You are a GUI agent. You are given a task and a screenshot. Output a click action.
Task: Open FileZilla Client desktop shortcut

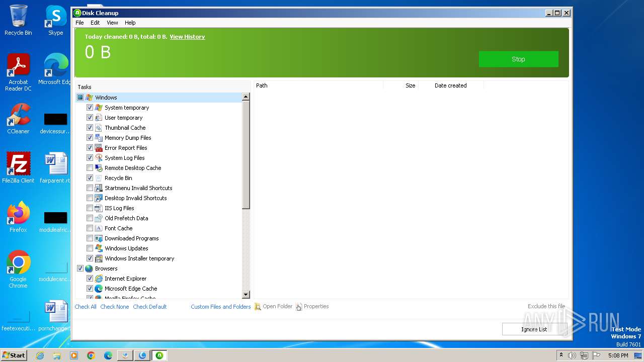coord(18,168)
